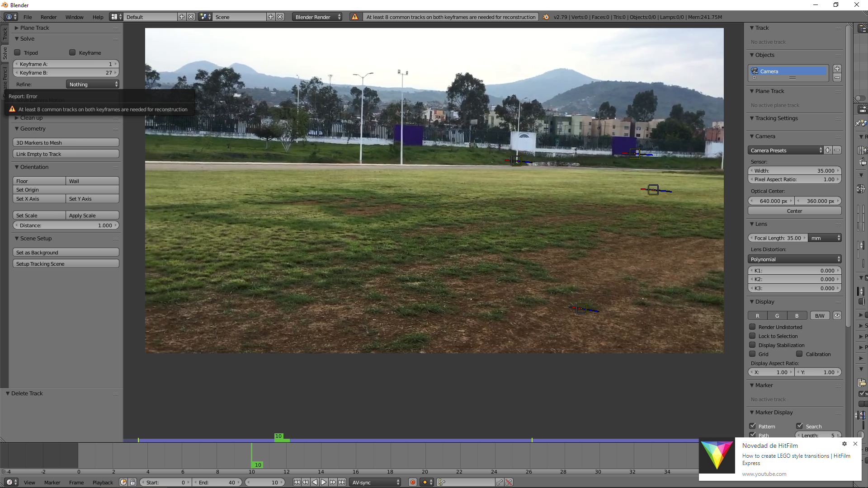
Task: Click the Distance scale value field
Action: (66, 225)
